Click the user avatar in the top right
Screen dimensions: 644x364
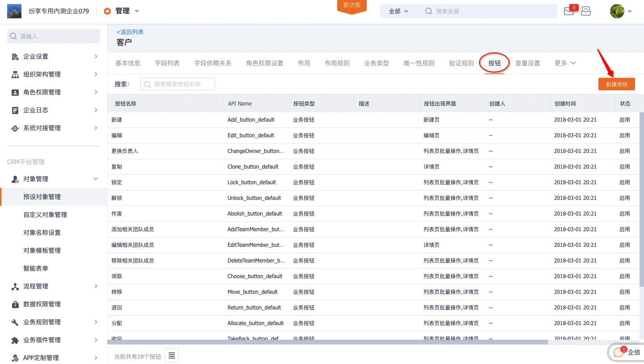pyautogui.click(x=617, y=11)
